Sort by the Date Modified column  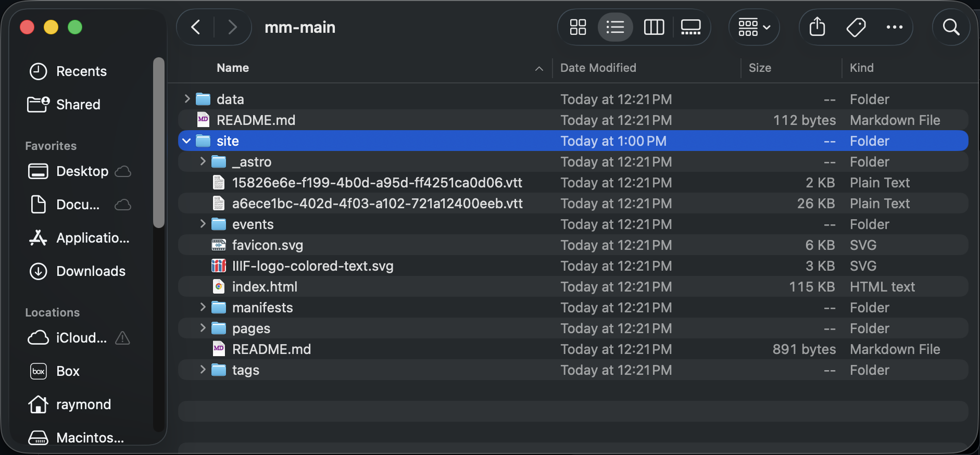(598, 68)
